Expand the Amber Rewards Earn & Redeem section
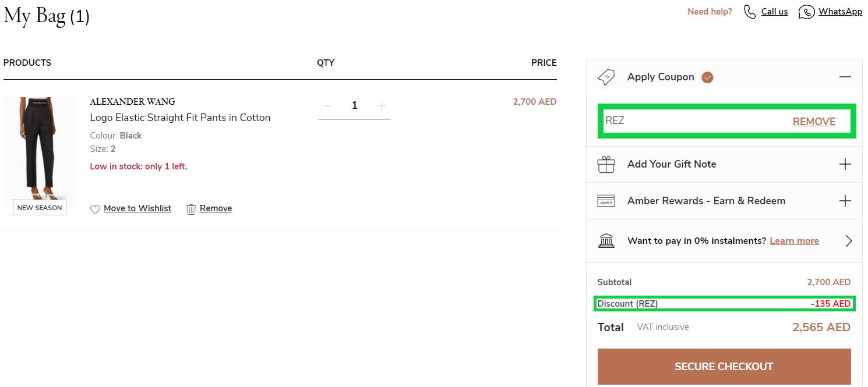868x387 pixels. [845, 201]
